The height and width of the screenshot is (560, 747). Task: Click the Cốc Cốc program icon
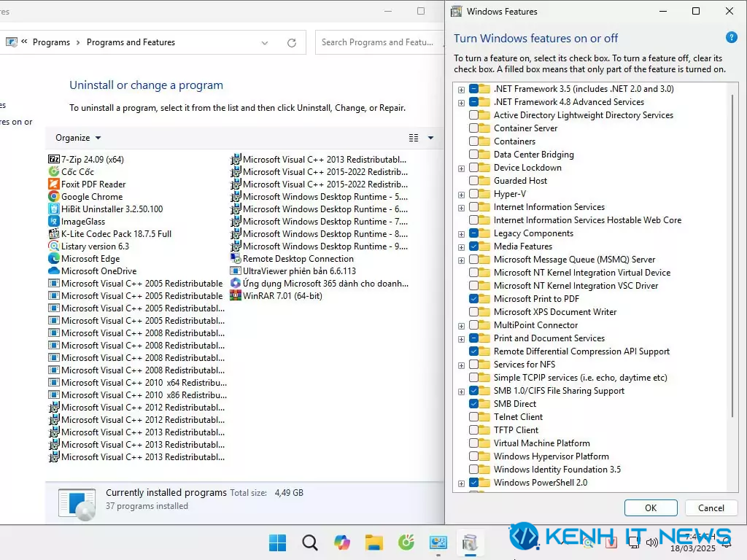coord(54,171)
